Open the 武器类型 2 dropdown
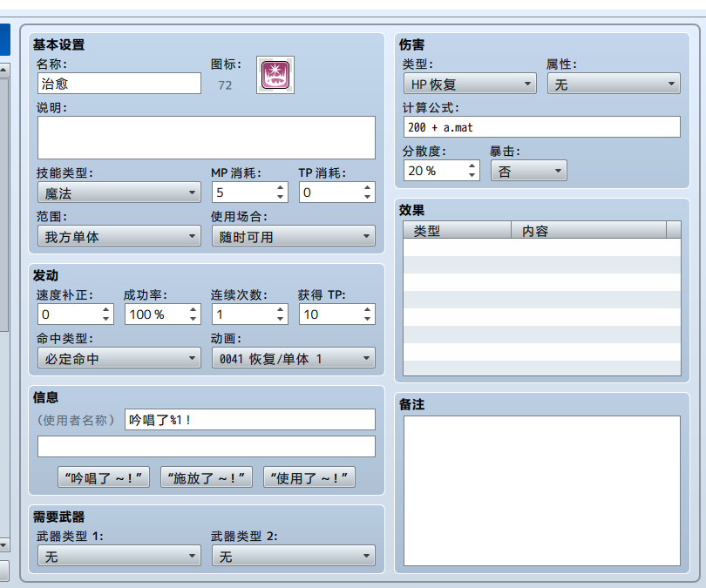Screen dimensions: 706x588 tap(294, 556)
